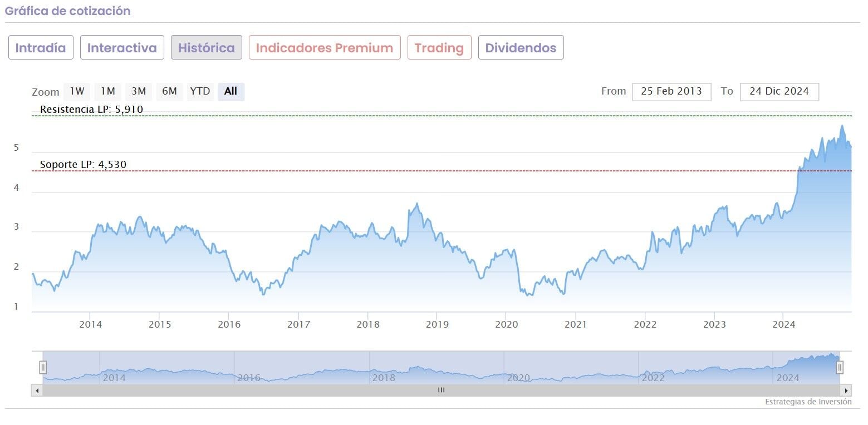This screenshot has width=868, height=425.
Task: Choose the 3M zoom option
Action: pyautogui.click(x=139, y=91)
